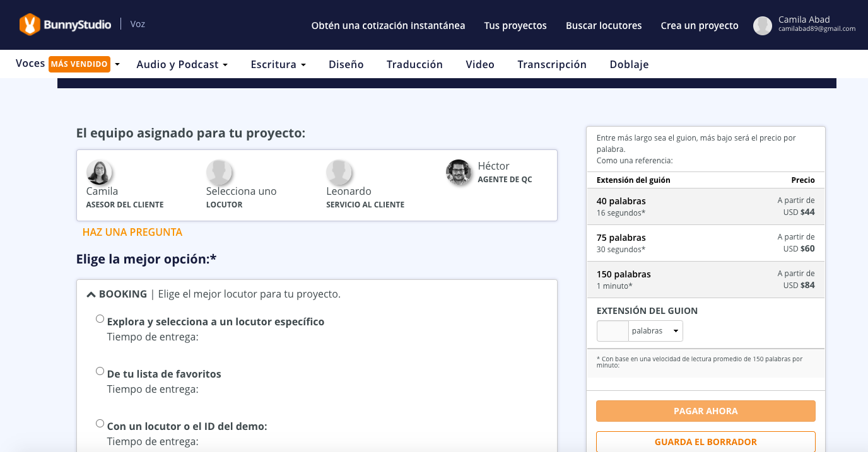Open the palabras unit dropdown

pyautogui.click(x=655, y=331)
